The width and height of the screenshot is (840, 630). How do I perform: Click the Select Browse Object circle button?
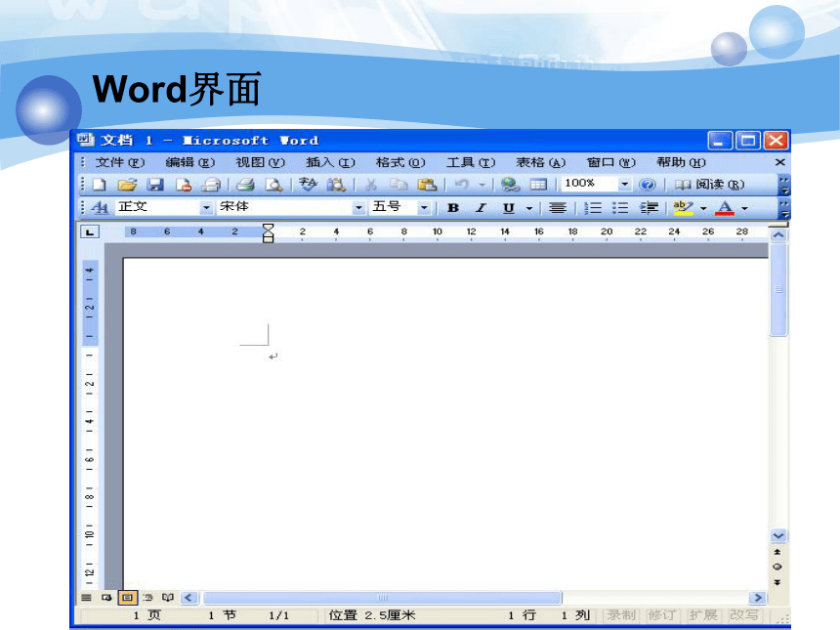point(777,567)
